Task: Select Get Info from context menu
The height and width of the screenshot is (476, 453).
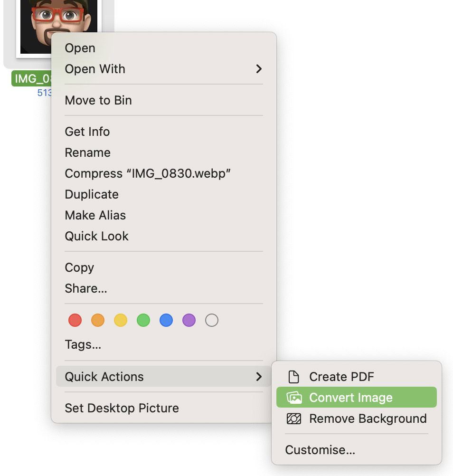Action: pos(87,132)
